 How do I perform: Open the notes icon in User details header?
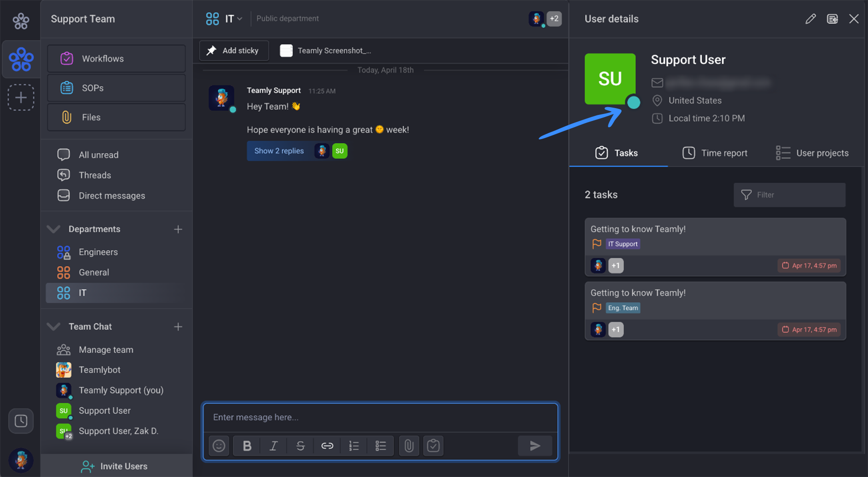pyautogui.click(x=832, y=19)
